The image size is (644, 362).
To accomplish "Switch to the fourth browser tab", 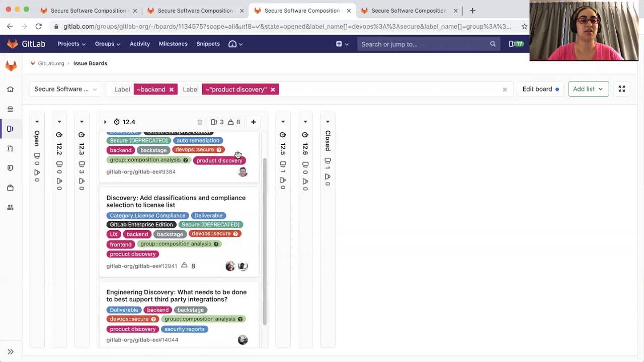I will click(409, 11).
